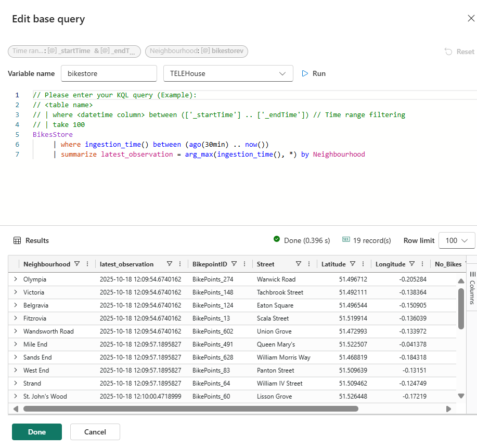Expand the Mile End row details

coord(16,344)
